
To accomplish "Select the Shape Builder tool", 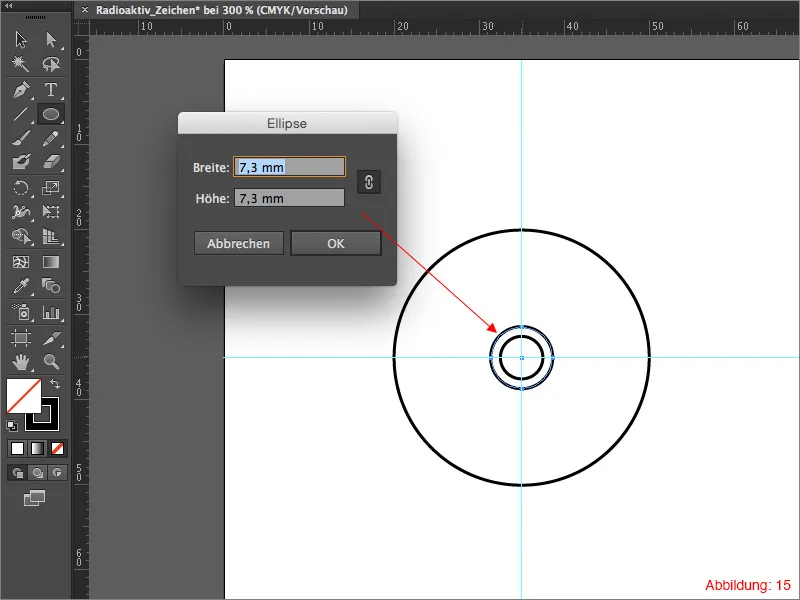I will click(21, 236).
